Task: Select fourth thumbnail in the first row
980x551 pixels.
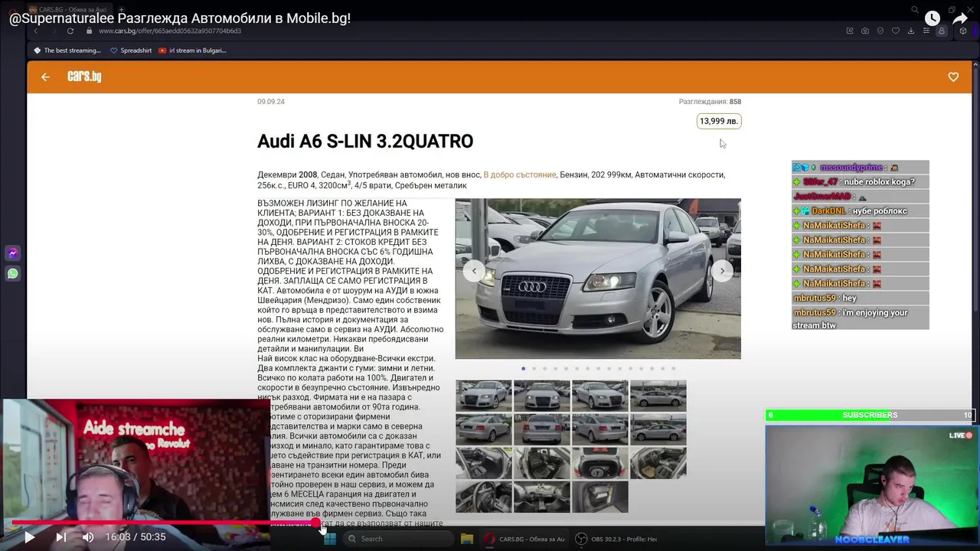Action: pyautogui.click(x=658, y=396)
